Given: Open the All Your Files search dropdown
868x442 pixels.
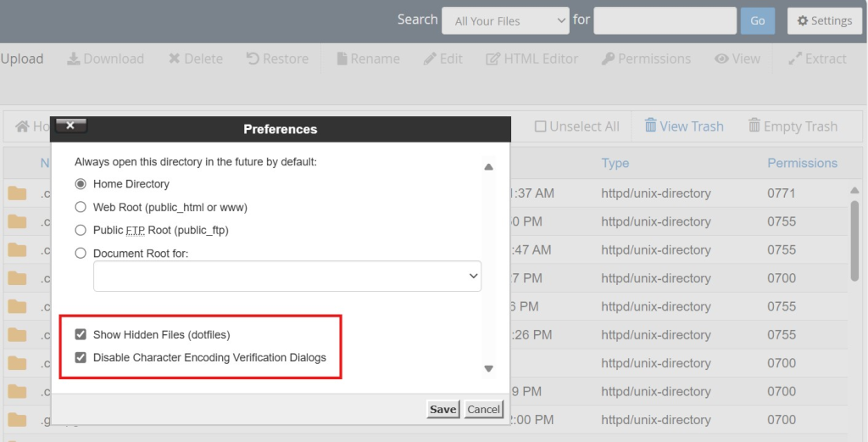Looking at the screenshot, I should coord(505,21).
